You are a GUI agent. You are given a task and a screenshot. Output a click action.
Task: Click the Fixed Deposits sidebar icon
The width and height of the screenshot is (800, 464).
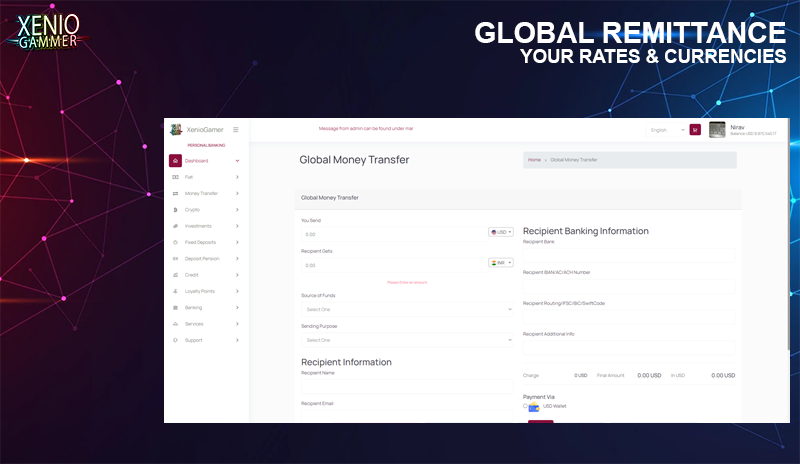coord(175,242)
